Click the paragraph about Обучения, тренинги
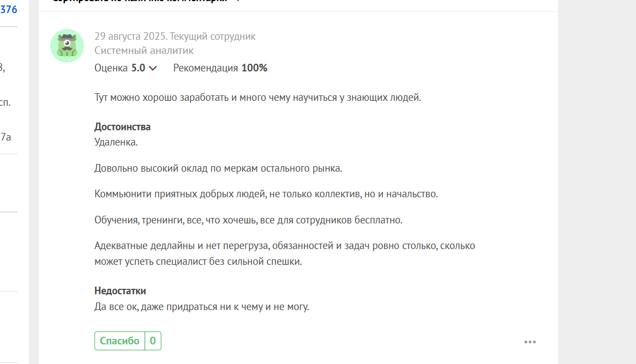This screenshot has width=636, height=364. tap(248, 220)
